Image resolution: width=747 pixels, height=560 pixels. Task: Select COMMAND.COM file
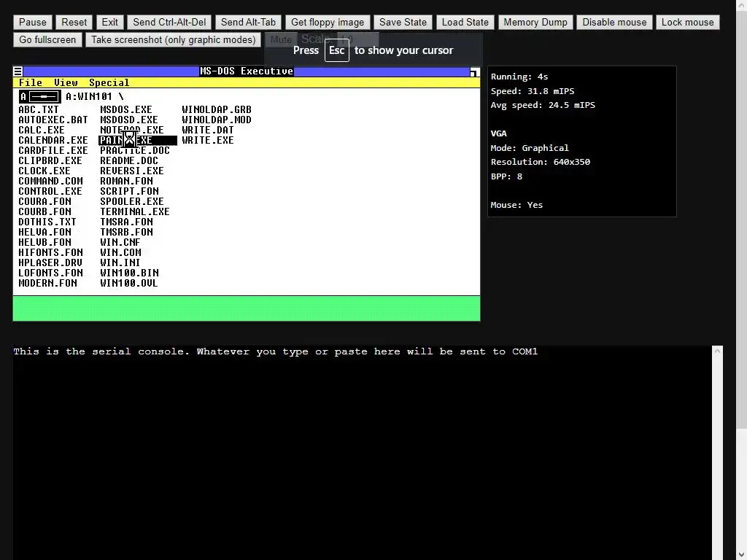coord(50,182)
